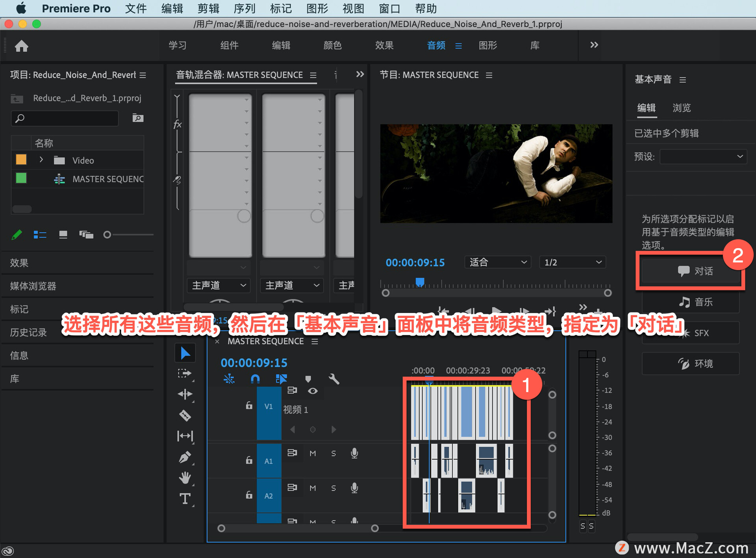
Task: Select the Slip tool
Action: coord(185,436)
